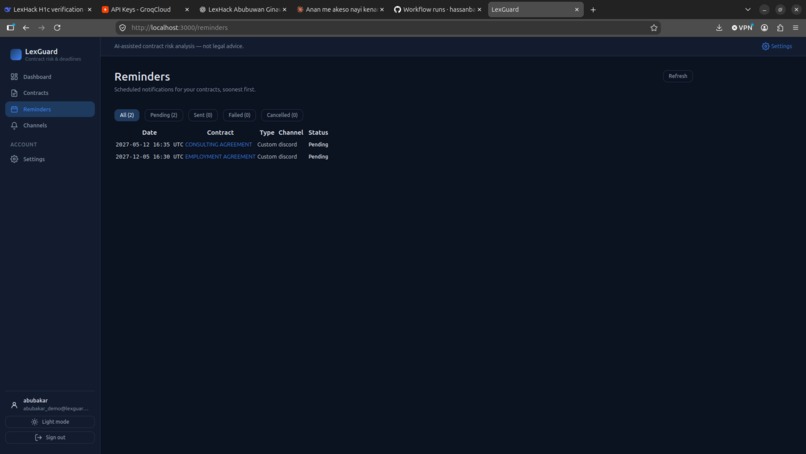Click the Status column header
This screenshot has height=454, width=806.
(x=318, y=133)
